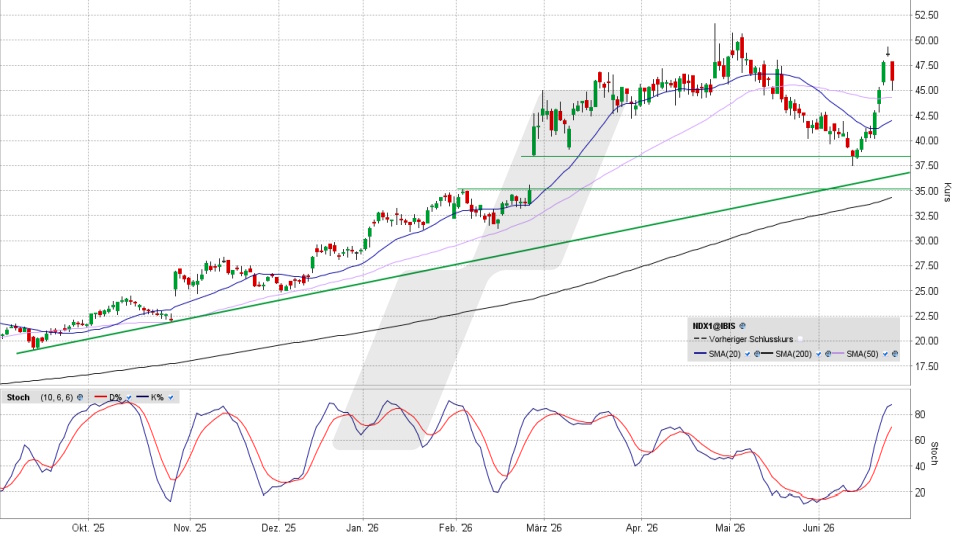Toggle the D% line checkbox
This screenshot has width=960, height=540.
coord(129,397)
